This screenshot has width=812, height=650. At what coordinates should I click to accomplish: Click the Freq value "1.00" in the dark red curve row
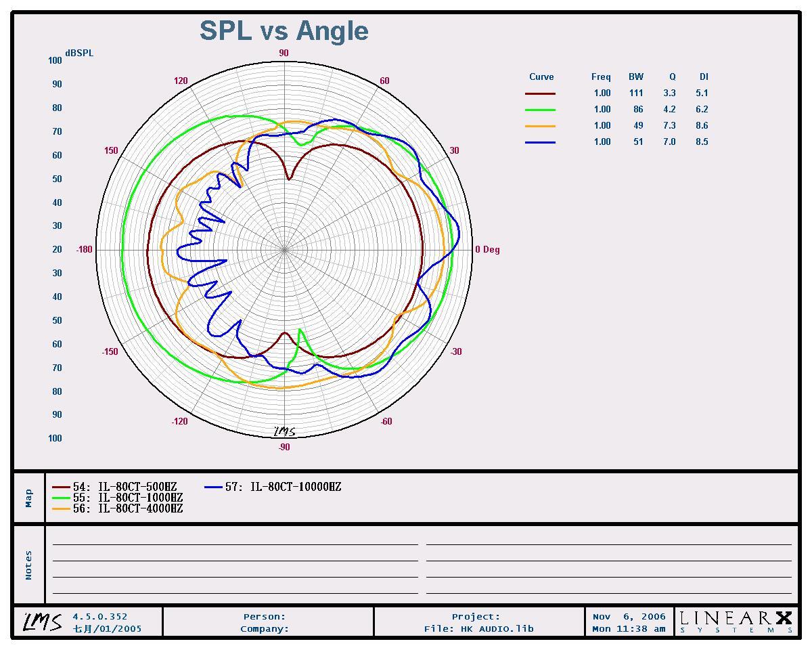[602, 93]
